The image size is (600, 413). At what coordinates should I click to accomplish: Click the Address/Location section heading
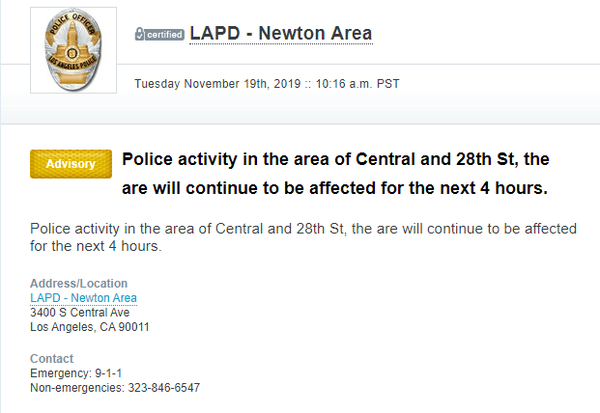click(79, 283)
